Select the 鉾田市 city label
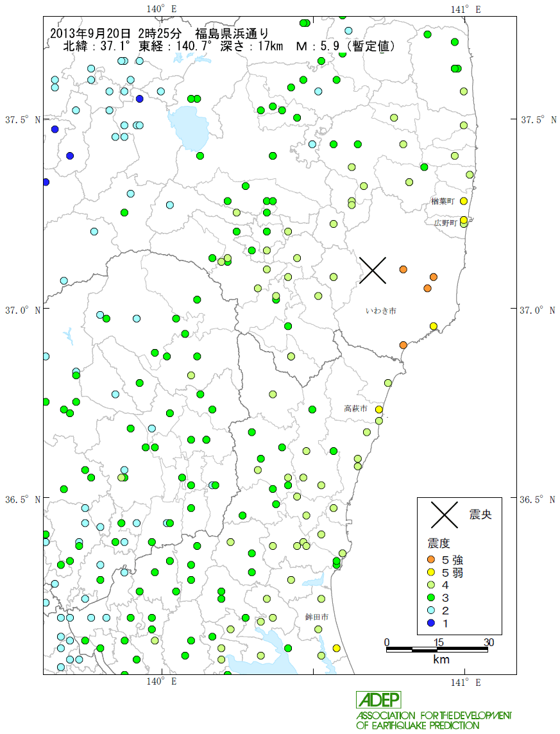Image resolution: width=560 pixels, height=734 pixels. (x=316, y=617)
